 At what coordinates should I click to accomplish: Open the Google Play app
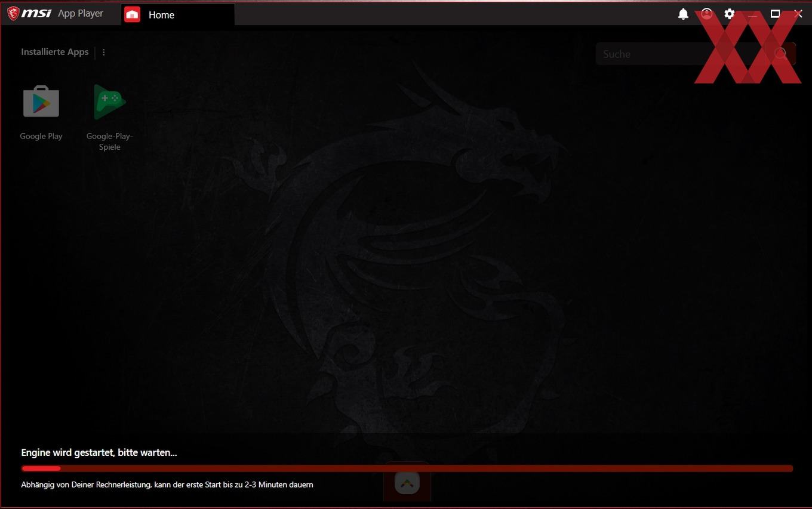[x=41, y=101]
